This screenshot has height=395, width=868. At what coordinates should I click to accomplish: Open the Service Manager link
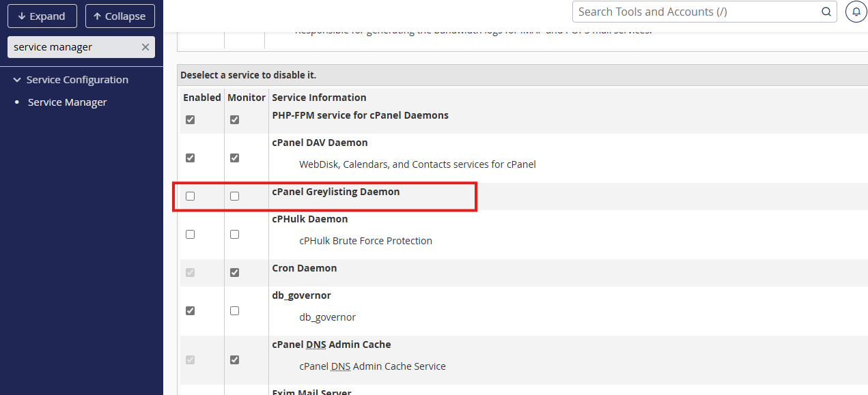(67, 102)
